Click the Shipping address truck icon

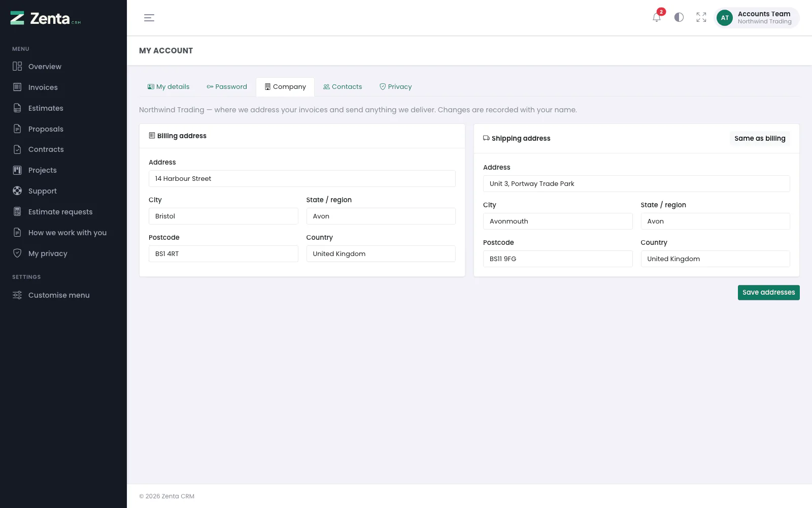486,138
